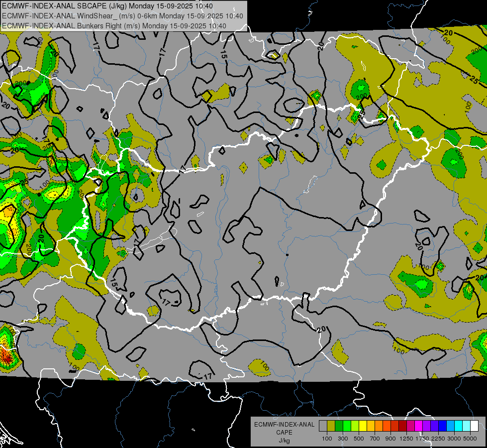Pick the white swatch at legend end
Screen dimensions: 487x448
click(x=475, y=426)
